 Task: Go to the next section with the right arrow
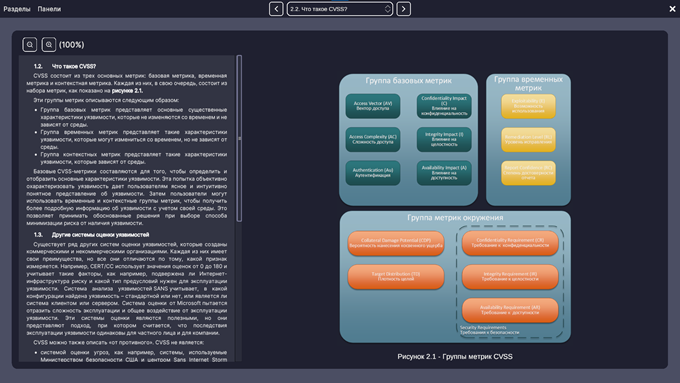click(403, 9)
